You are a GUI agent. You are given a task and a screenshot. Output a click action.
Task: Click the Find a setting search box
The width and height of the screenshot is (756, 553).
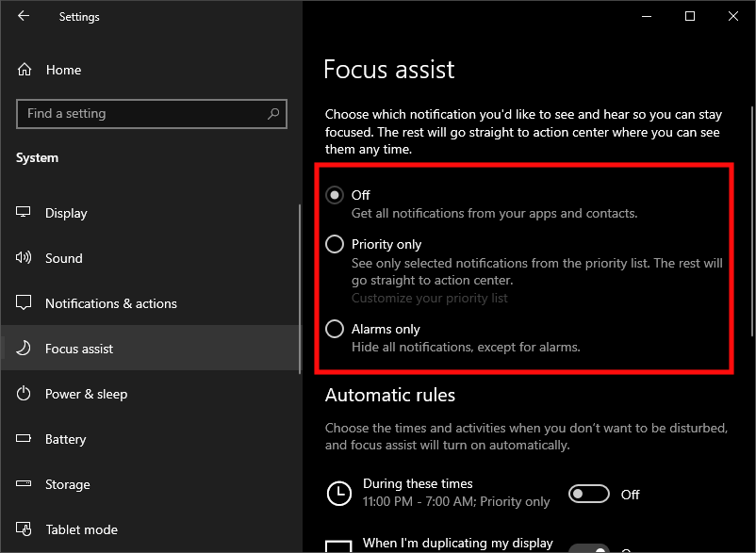click(x=141, y=114)
